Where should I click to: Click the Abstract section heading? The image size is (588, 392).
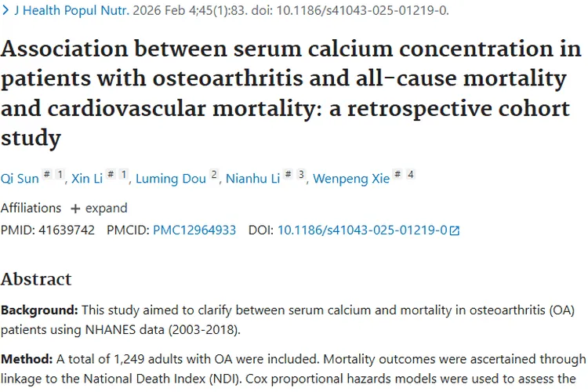pyautogui.click(x=36, y=279)
